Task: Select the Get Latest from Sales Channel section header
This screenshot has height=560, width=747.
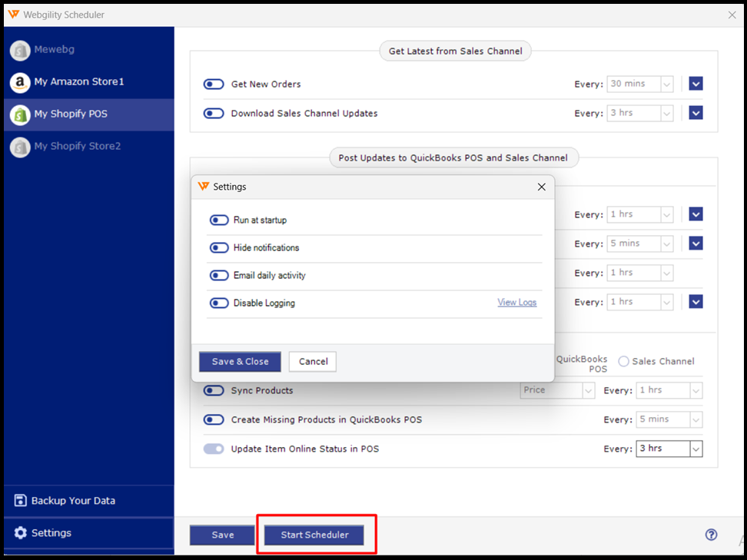Action: pyautogui.click(x=455, y=51)
